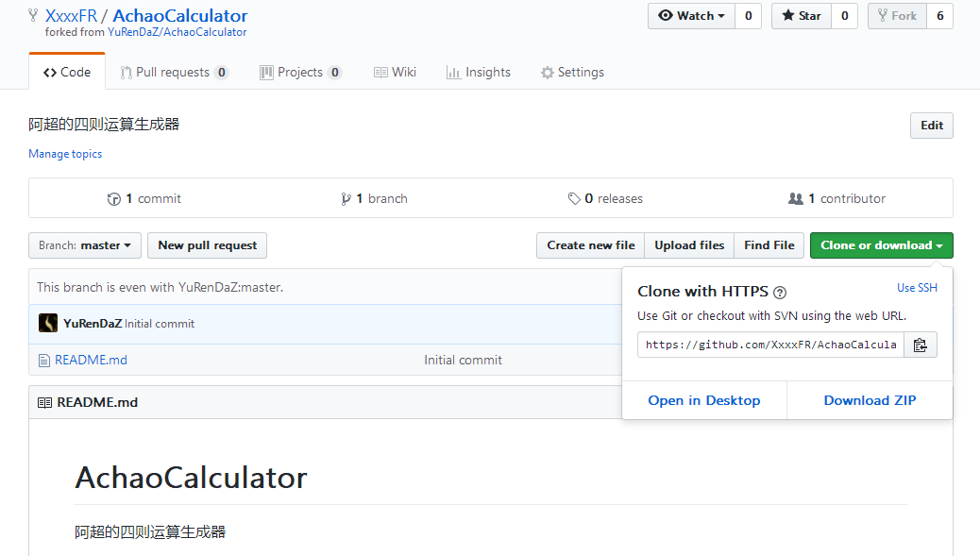
Task: Click the YuRenDaZ avatar thumbnail
Action: (48, 323)
